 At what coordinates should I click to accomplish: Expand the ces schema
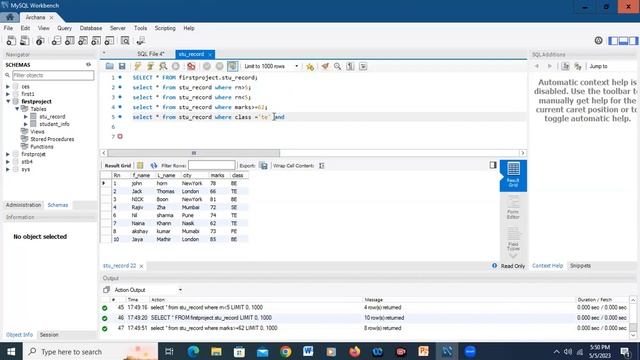pos(8,87)
